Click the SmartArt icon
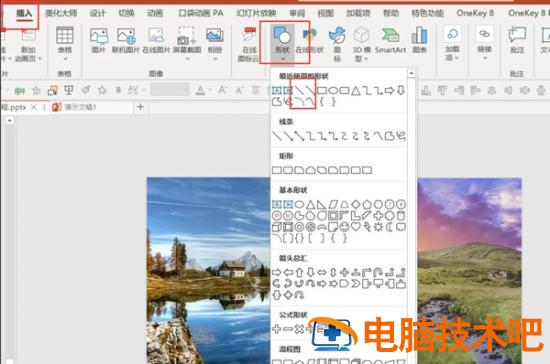 point(390,40)
